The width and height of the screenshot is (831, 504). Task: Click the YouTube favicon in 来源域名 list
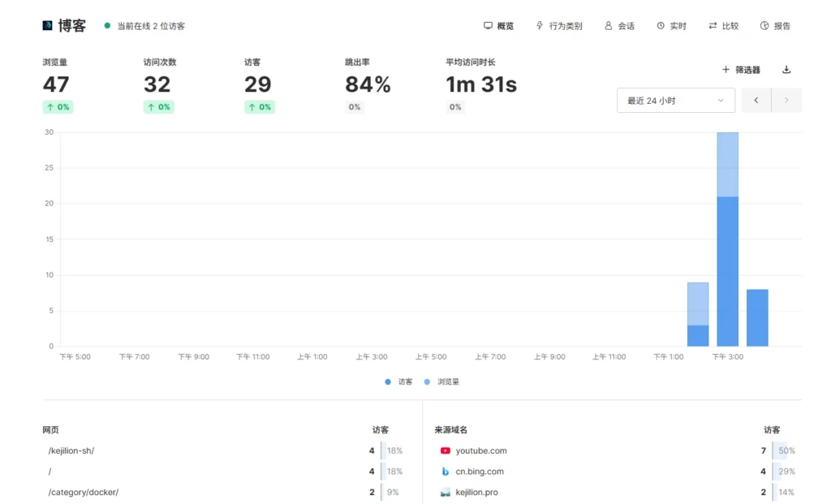coord(445,450)
